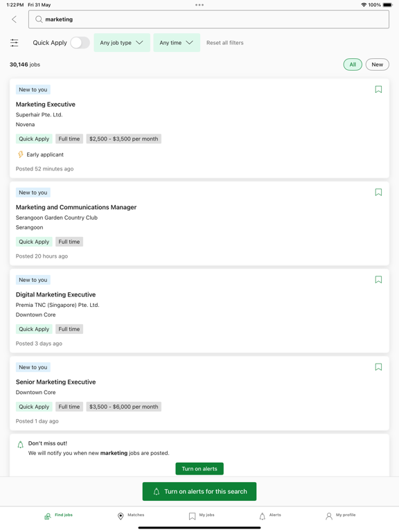Expand the Any job type dropdown
This screenshot has height=532, width=399.
pos(122,43)
